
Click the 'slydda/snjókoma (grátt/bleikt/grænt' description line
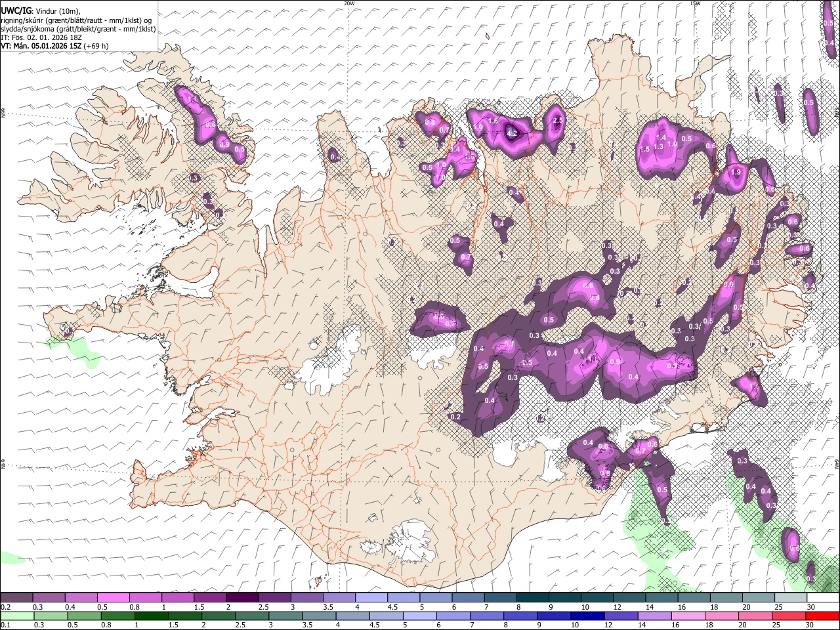(x=78, y=29)
